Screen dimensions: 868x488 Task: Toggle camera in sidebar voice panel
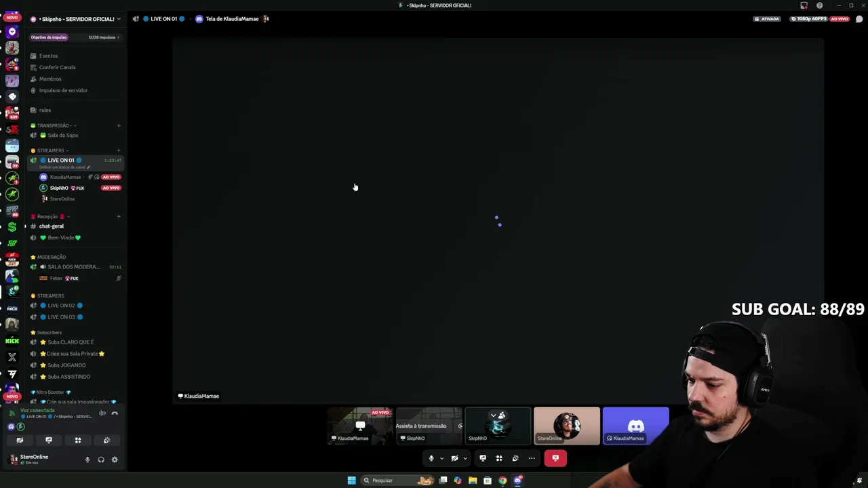click(x=20, y=440)
